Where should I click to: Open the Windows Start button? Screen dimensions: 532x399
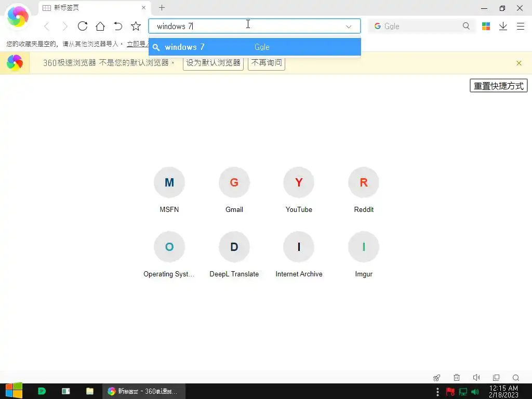click(14, 391)
